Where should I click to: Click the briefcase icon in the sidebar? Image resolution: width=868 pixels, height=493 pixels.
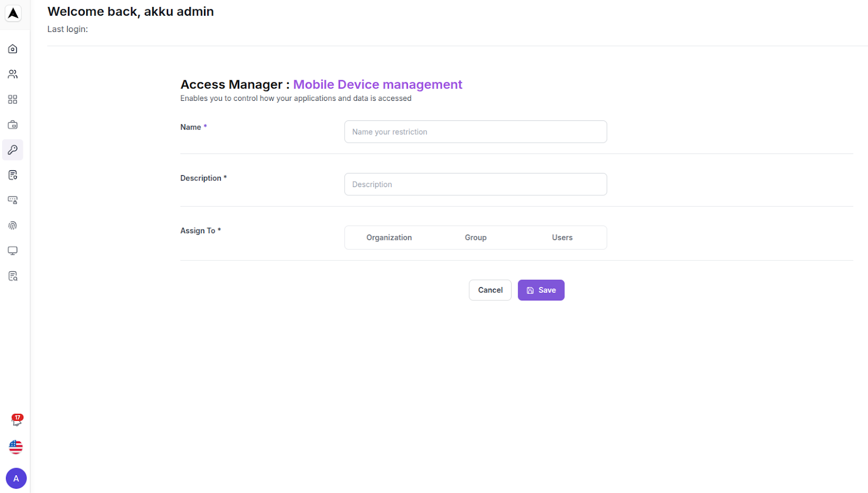click(x=12, y=124)
